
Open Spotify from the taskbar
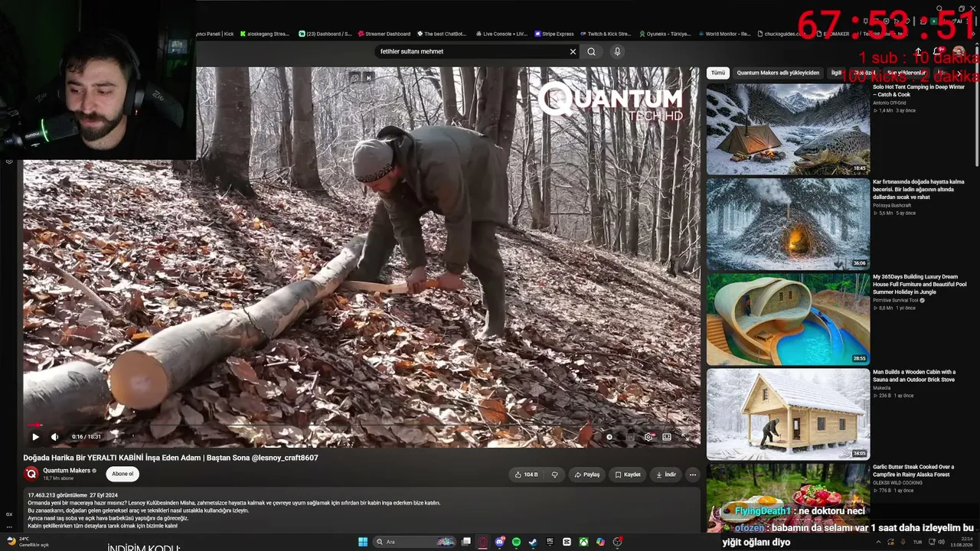(516, 542)
